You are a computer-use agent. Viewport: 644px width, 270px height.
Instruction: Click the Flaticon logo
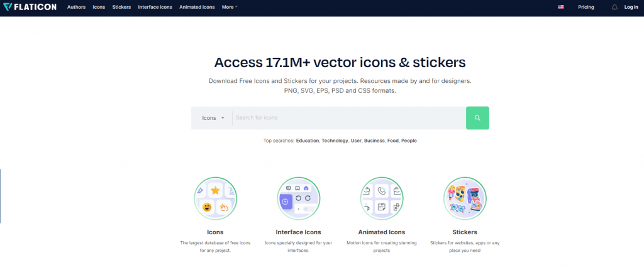[29, 7]
